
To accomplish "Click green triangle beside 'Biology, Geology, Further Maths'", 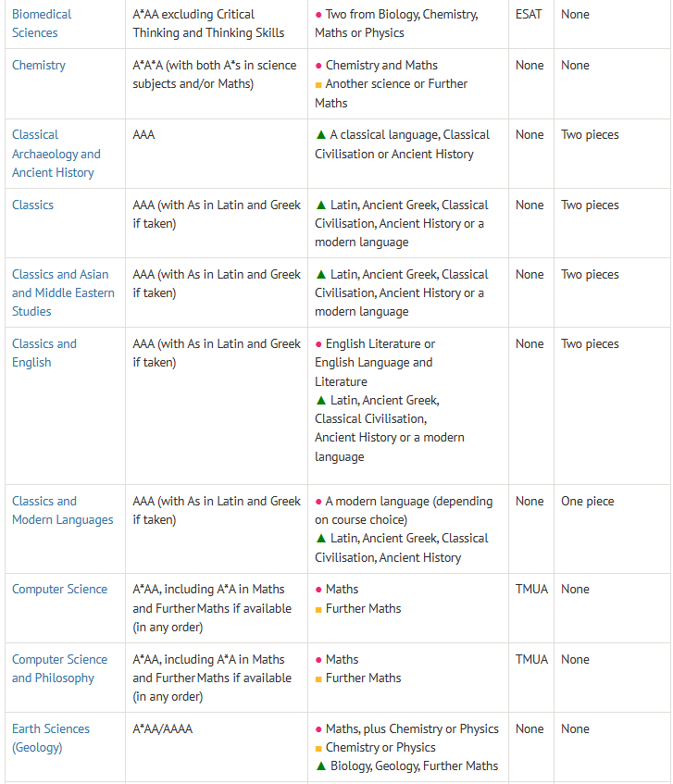I will pyautogui.click(x=320, y=765).
